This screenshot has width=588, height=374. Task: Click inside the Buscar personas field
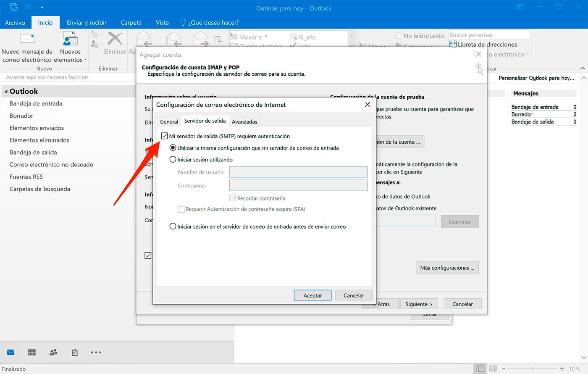point(487,34)
